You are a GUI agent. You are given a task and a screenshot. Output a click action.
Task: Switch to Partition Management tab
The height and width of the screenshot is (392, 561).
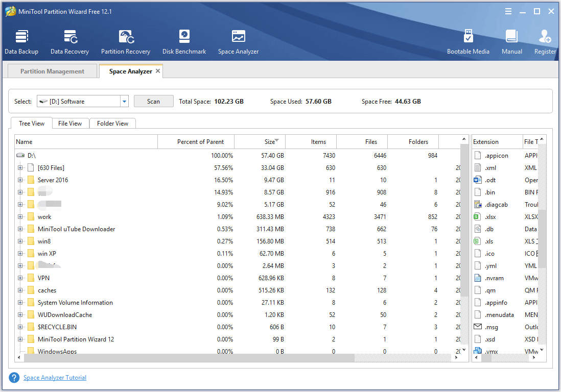(52, 71)
